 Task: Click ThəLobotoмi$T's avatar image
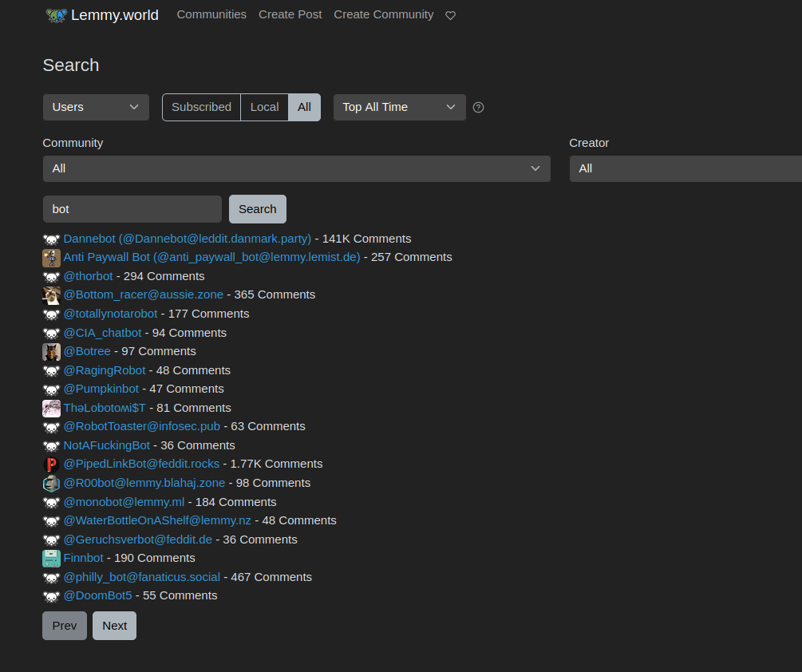coord(51,409)
